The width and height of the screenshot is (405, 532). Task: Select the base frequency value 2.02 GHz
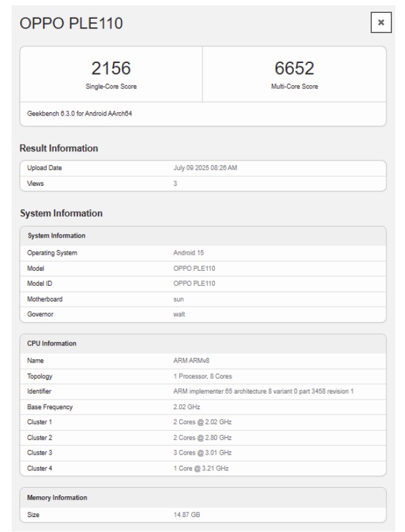click(x=186, y=407)
